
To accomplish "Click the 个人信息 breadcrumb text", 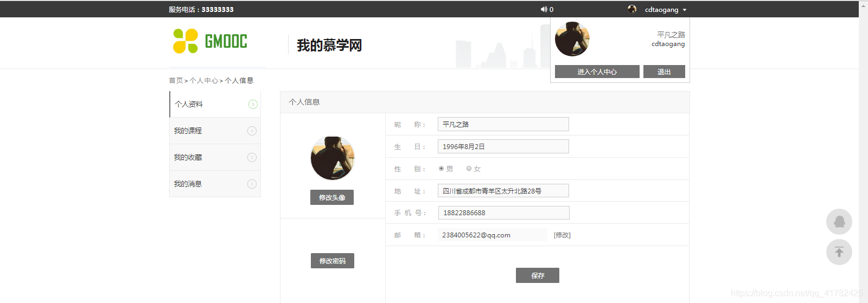I will coord(239,80).
